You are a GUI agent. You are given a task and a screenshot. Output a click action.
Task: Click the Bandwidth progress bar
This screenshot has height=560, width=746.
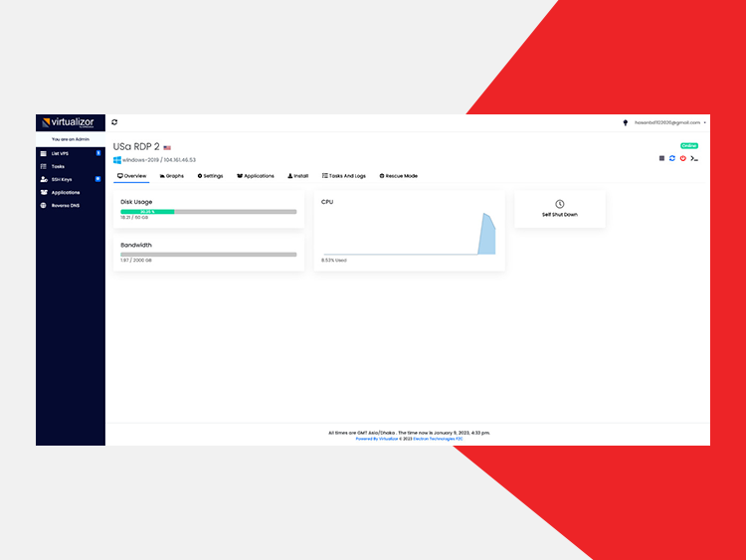209,255
